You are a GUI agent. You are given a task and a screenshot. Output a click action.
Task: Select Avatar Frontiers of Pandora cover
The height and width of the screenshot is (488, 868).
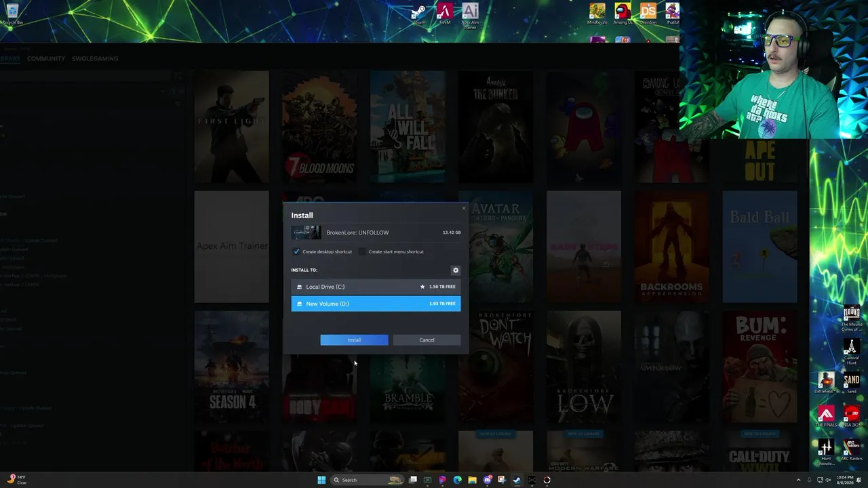(x=500, y=247)
